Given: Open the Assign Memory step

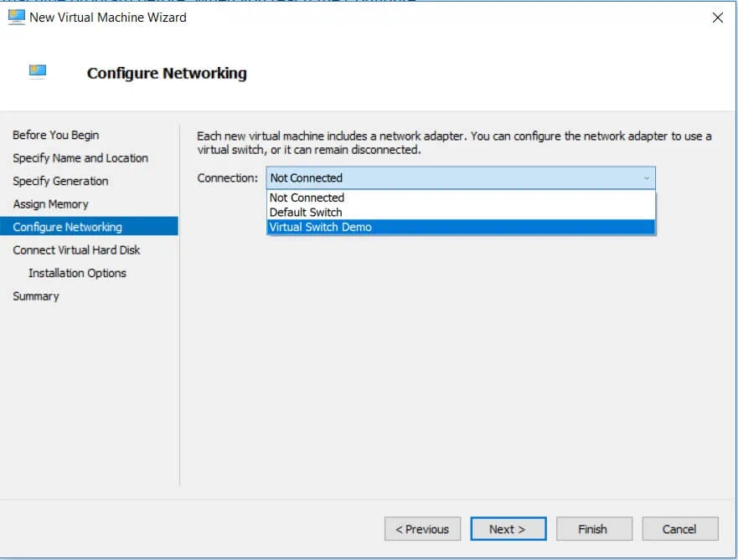Looking at the screenshot, I should pyautogui.click(x=50, y=204).
